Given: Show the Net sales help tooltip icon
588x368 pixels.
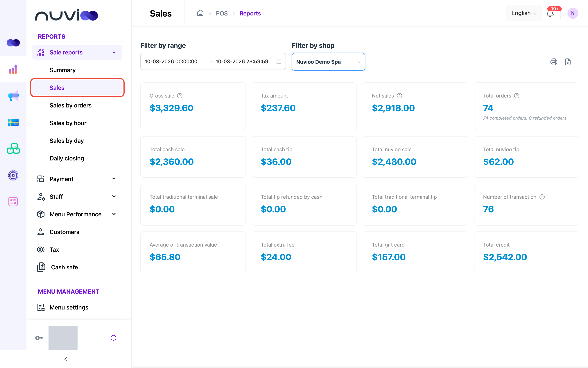Looking at the screenshot, I should 399,96.
